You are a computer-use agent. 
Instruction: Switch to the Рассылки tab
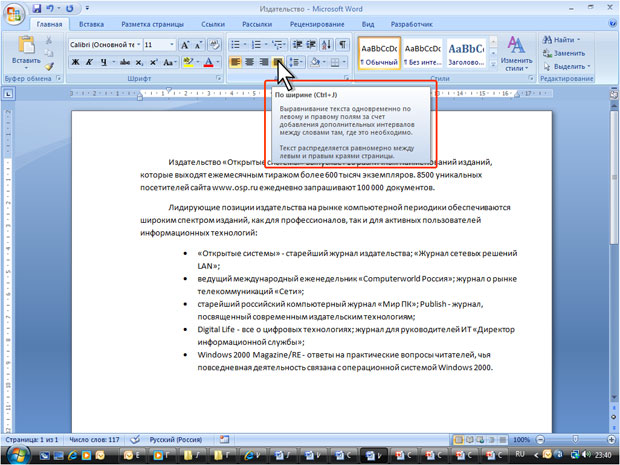click(x=257, y=24)
